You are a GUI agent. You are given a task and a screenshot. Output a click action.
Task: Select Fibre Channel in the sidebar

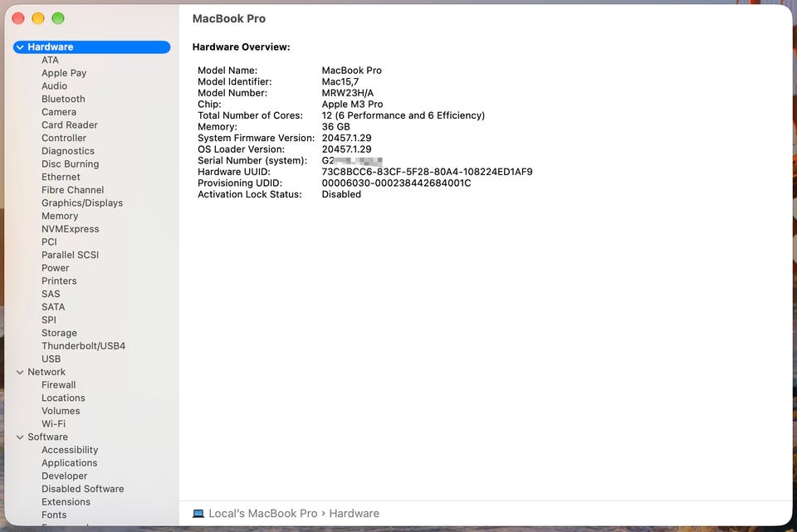point(73,190)
